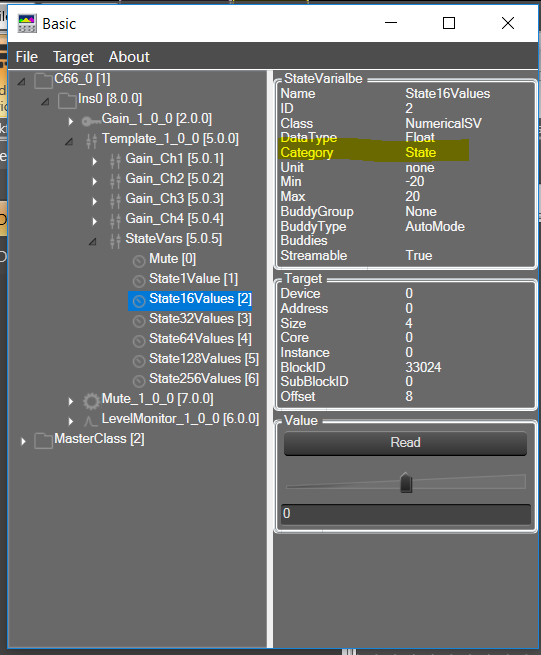
Task: Click the folder icon beside MasterClass [2]
Action: point(43,441)
